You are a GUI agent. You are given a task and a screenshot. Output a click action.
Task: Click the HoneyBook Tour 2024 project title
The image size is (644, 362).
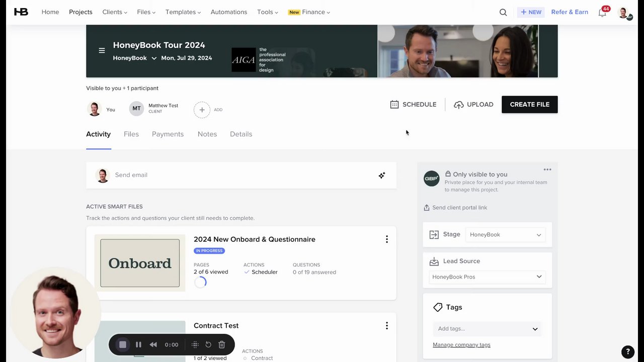point(159,45)
